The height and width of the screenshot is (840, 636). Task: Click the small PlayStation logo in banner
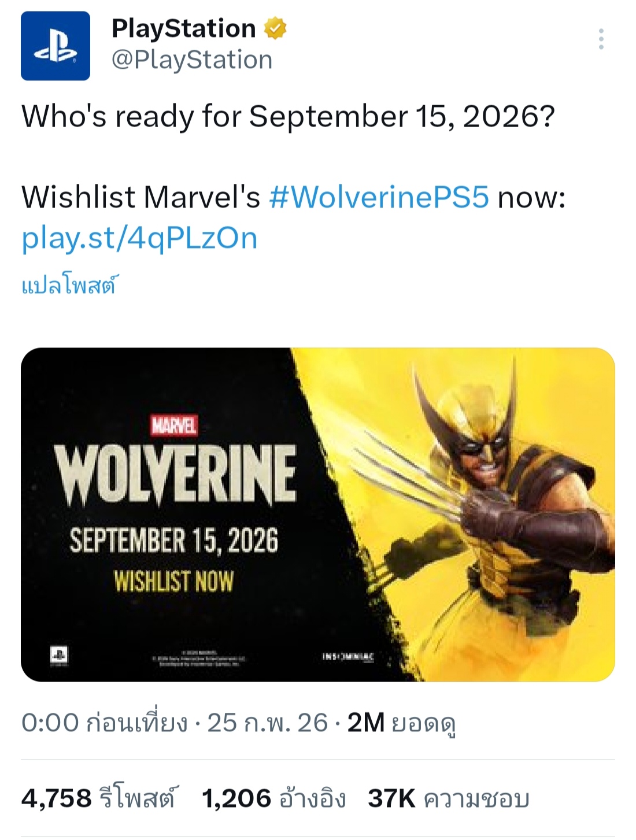(58, 655)
